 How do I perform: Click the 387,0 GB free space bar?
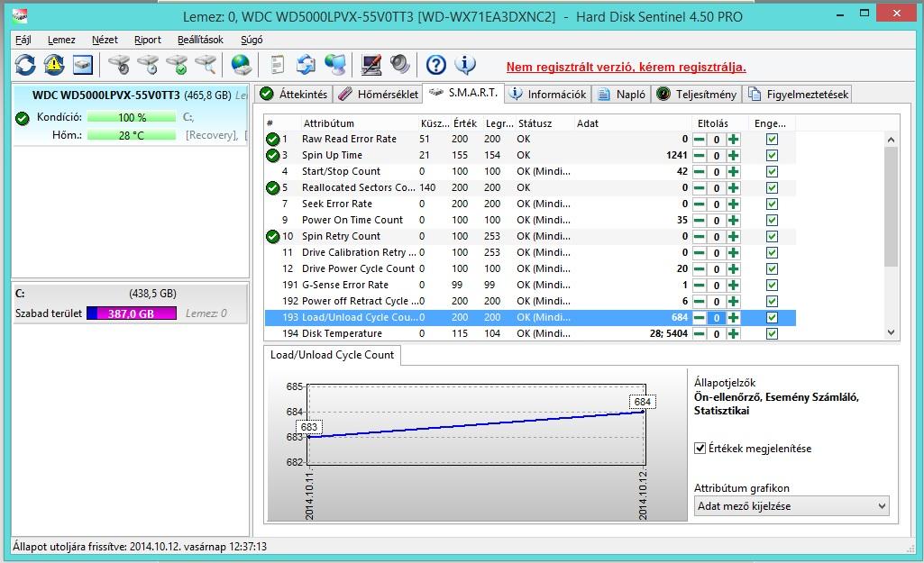(x=132, y=313)
